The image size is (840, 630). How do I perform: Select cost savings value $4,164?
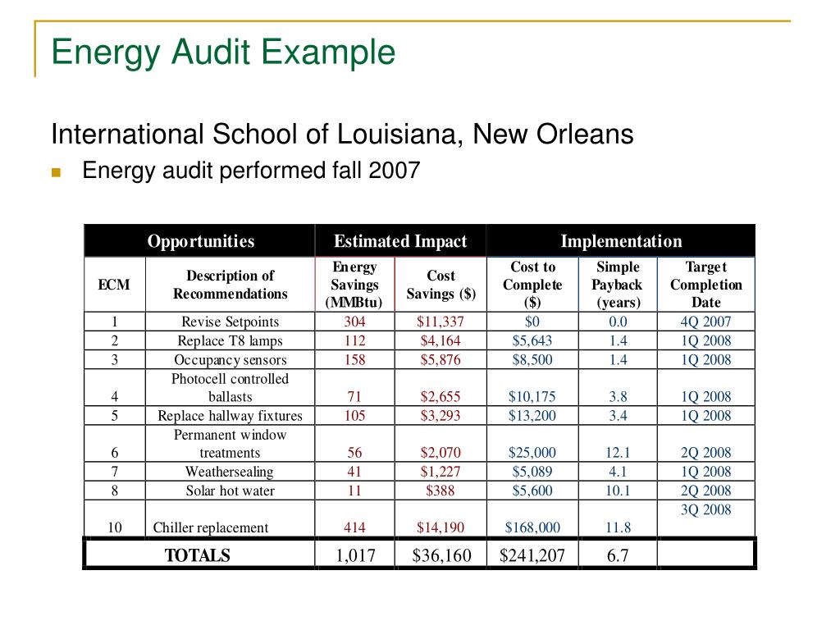pyautogui.click(x=441, y=340)
